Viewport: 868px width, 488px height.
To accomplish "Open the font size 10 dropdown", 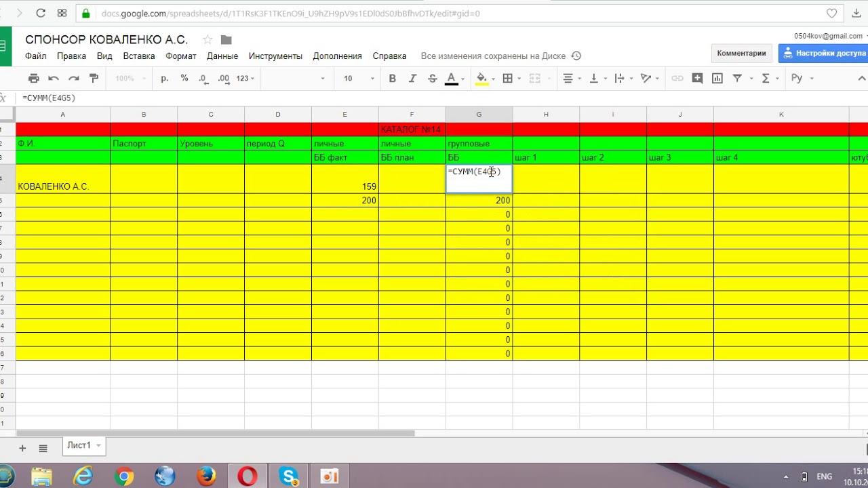I will (358, 79).
